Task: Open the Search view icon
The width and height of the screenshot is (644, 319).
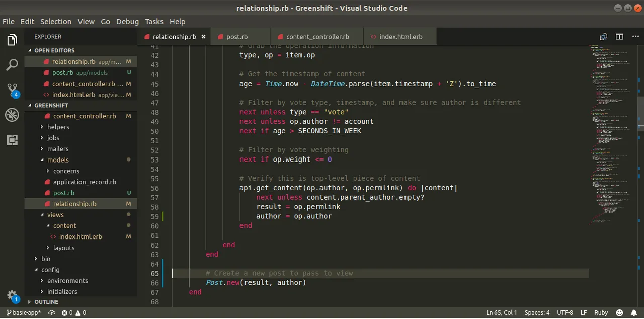Action: (x=12, y=65)
